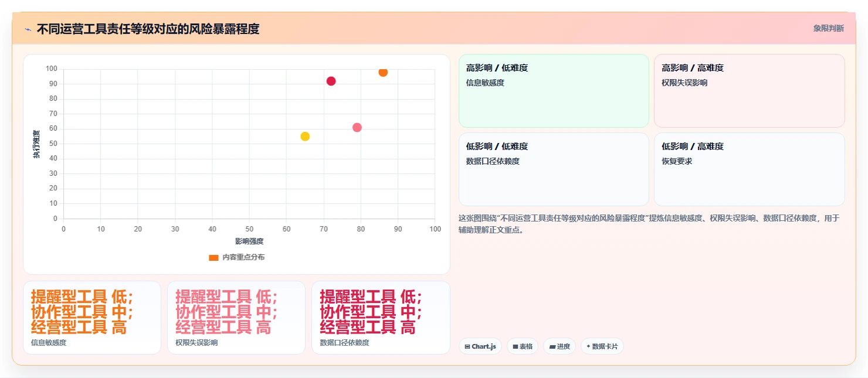Click the pink scatter data point

tap(357, 127)
